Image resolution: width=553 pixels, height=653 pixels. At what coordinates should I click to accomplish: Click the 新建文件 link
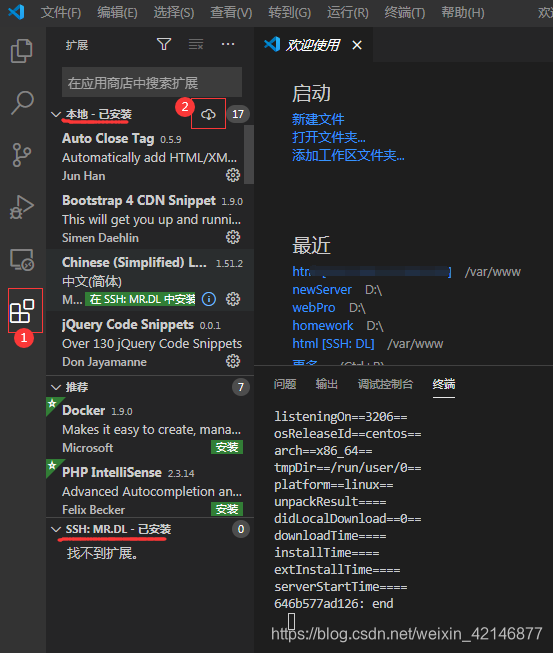(x=318, y=120)
